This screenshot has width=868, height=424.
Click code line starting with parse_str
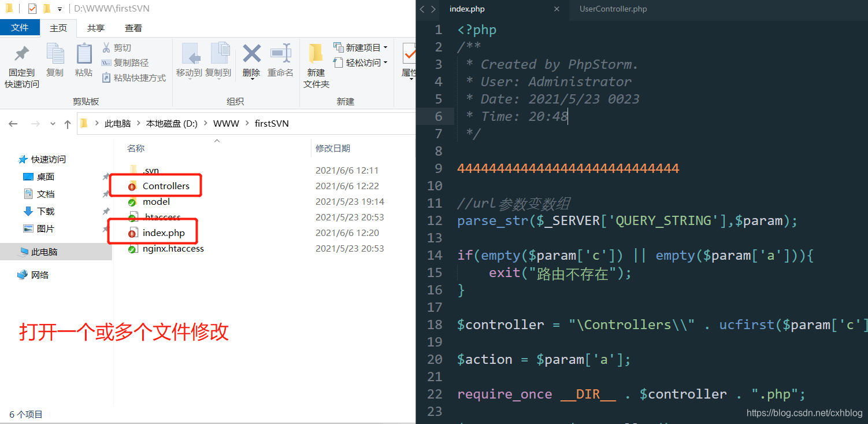[x=628, y=221]
